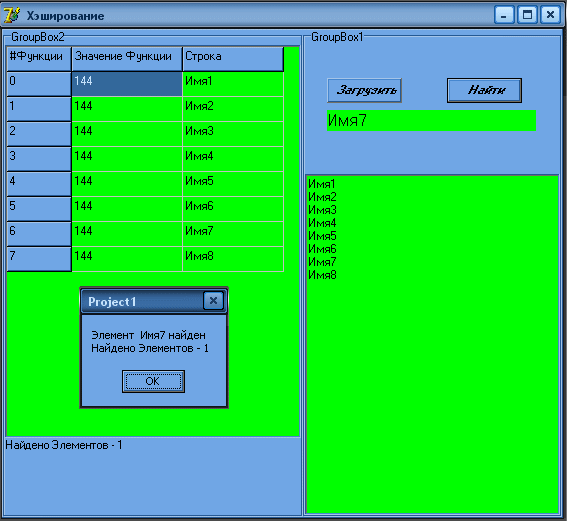Close the Хэширование main window
Screen dimensions: 568x522
click(550, 15)
